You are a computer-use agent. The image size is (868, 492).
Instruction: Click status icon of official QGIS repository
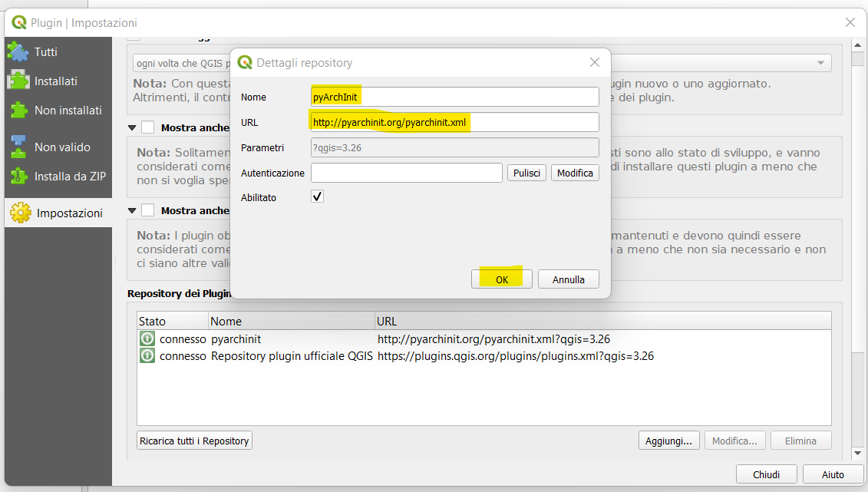point(147,355)
